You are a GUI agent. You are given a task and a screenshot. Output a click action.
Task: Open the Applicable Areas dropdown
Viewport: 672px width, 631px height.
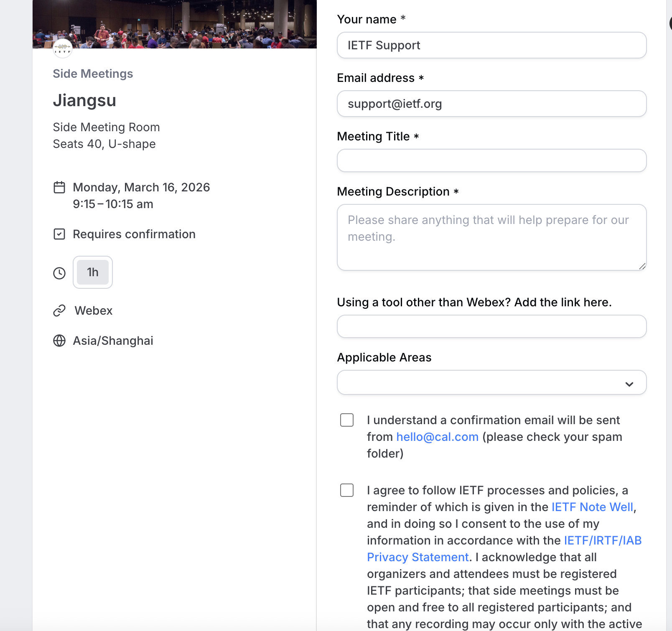[x=481, y=382]
